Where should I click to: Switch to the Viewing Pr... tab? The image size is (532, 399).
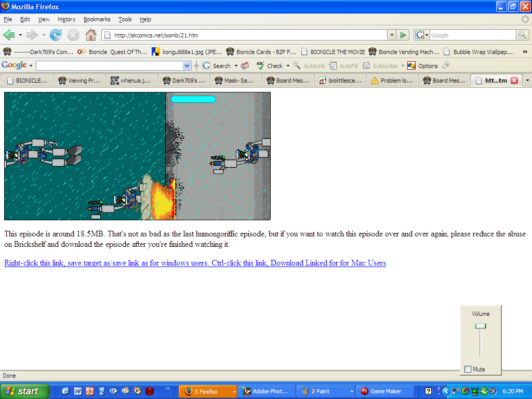[80, 81]
